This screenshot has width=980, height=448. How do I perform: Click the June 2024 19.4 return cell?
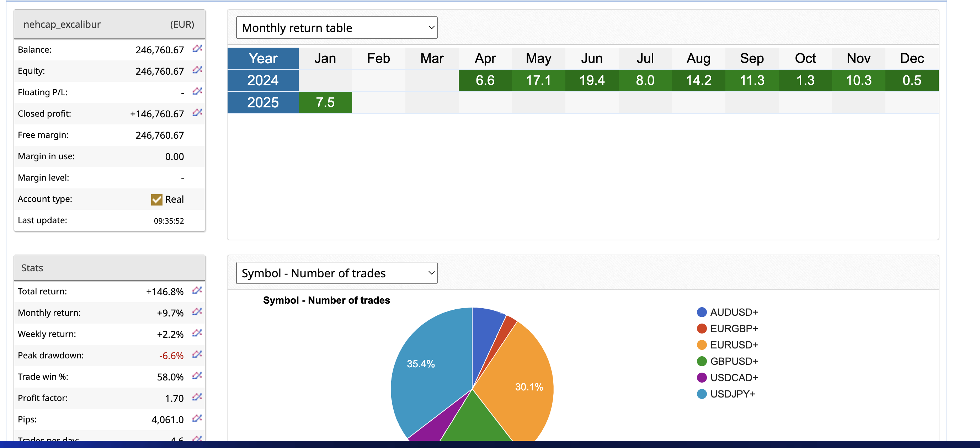pos(592,80)
